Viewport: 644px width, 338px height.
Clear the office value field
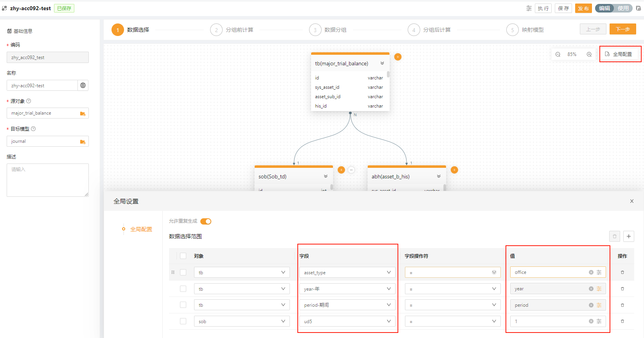591,272
